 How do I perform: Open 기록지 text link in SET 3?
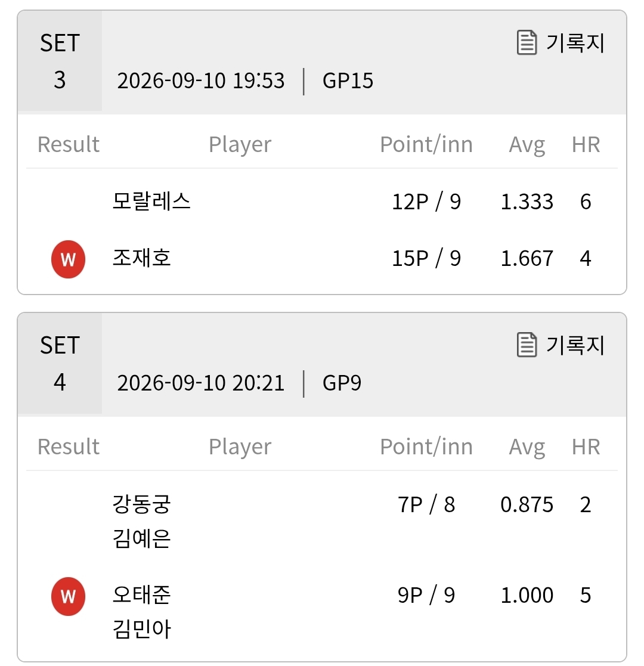point(575,43)
